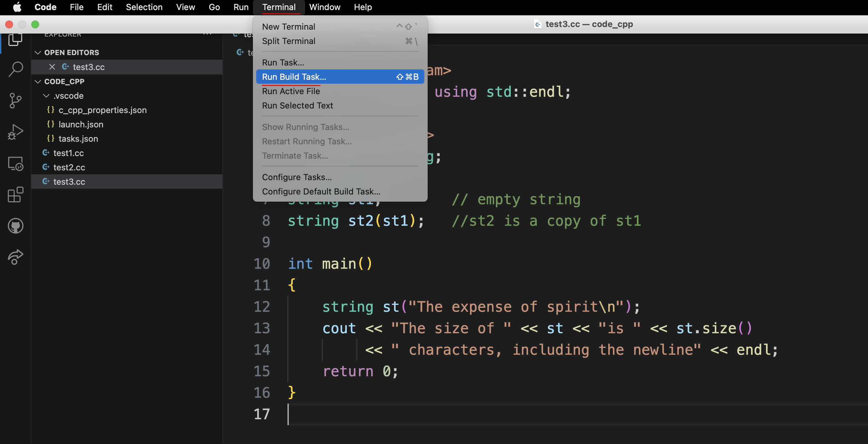Click the green fullscreen window button
The height and width of the screenshot is (444, 868).
35,24
